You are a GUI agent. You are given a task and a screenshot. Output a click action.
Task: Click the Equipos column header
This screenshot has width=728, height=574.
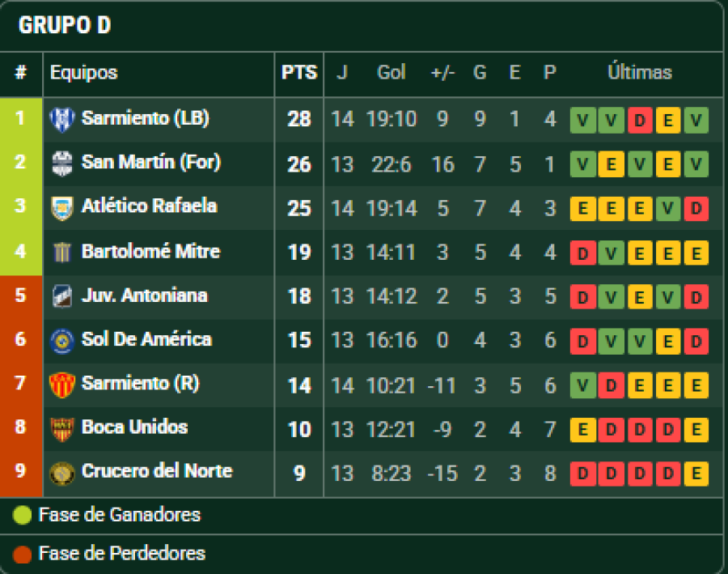tap(83, 73)
